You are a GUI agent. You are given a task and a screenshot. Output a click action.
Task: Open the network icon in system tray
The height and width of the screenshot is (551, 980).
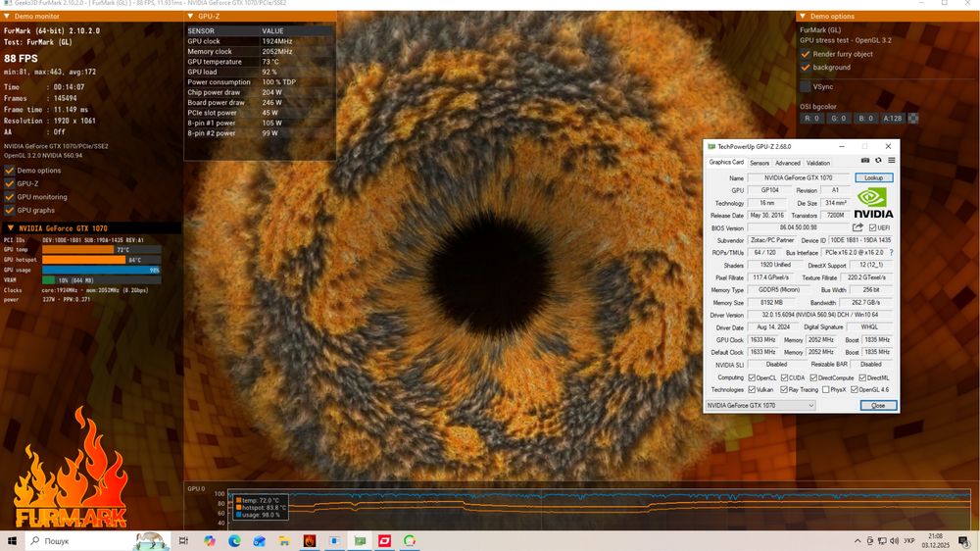point(882,541)
